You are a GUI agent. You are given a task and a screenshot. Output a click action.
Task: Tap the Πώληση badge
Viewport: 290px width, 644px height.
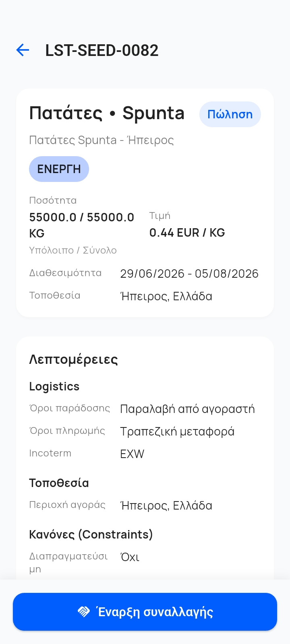pos(230,114)
